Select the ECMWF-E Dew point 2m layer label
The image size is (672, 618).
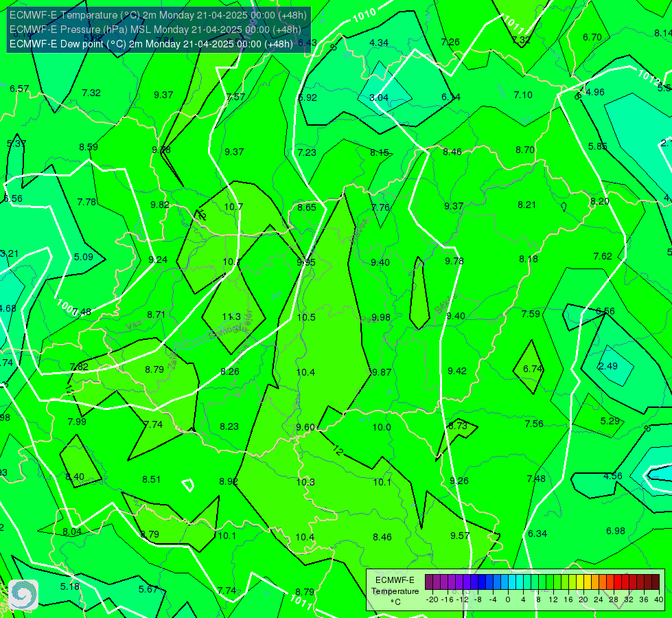pos(151,44)
